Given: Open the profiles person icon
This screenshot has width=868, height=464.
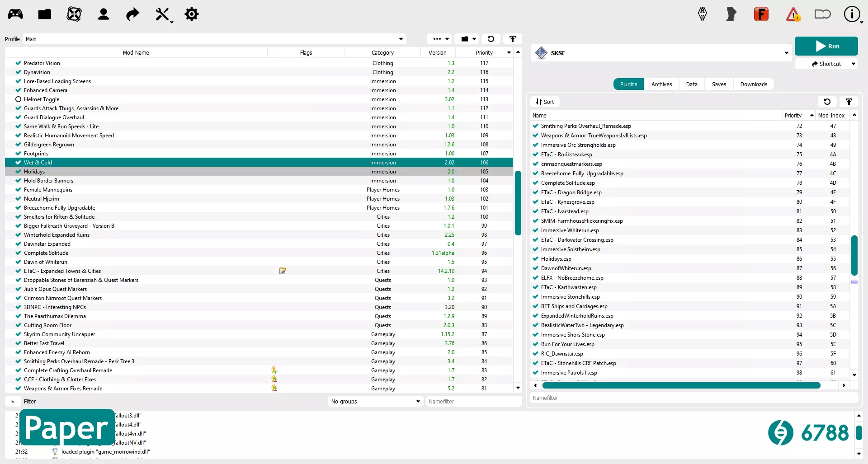Looking at the screenshot, I should [104, 14].
